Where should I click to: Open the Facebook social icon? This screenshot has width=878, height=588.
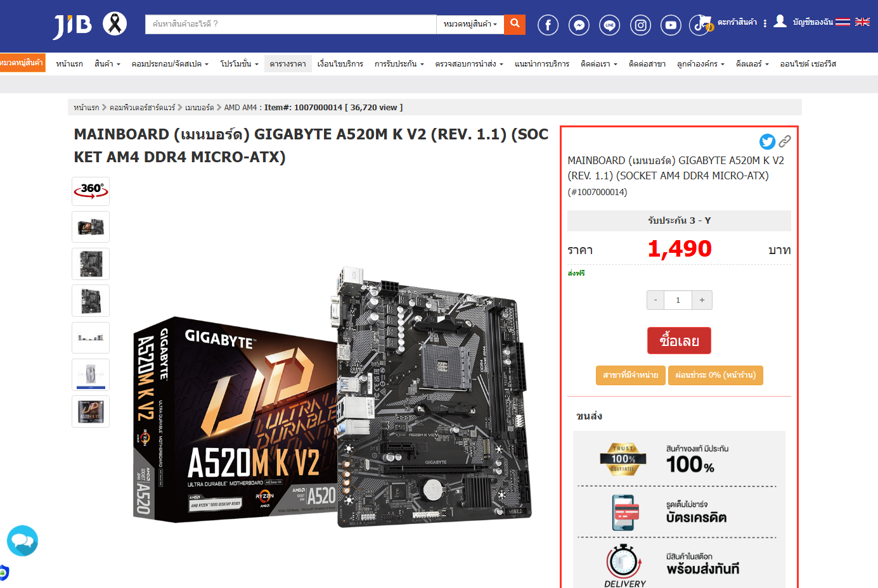548,25
